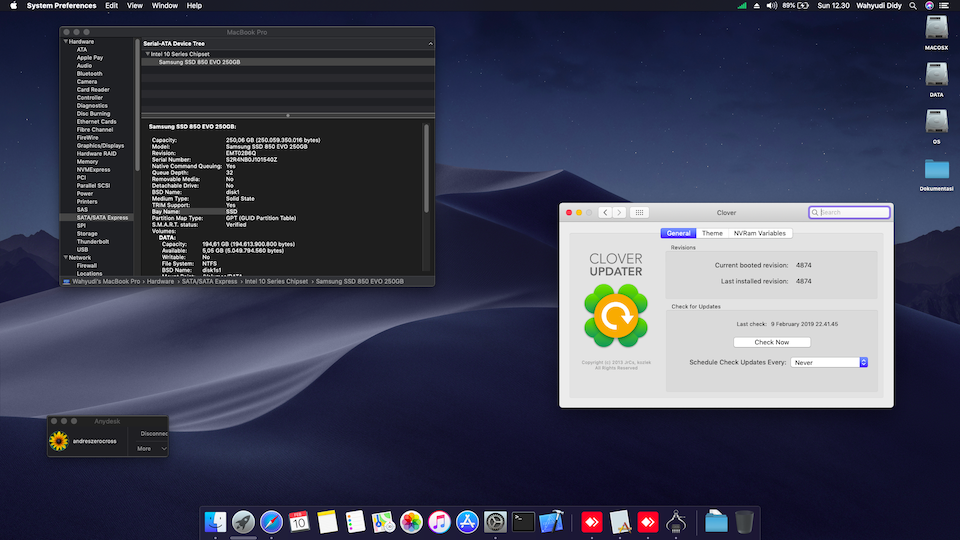960x540 pixels.
Task: Open the Edit menu
Action: (111, 6)
